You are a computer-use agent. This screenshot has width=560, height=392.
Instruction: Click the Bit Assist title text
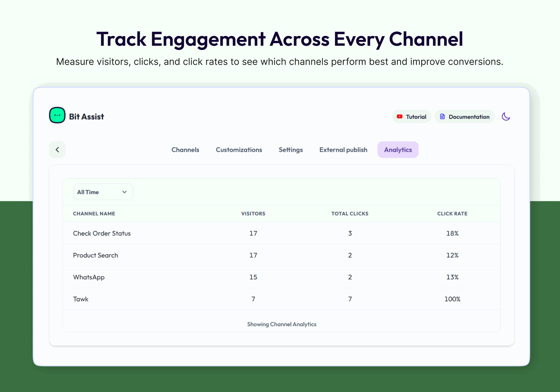(x=86, y=117)
